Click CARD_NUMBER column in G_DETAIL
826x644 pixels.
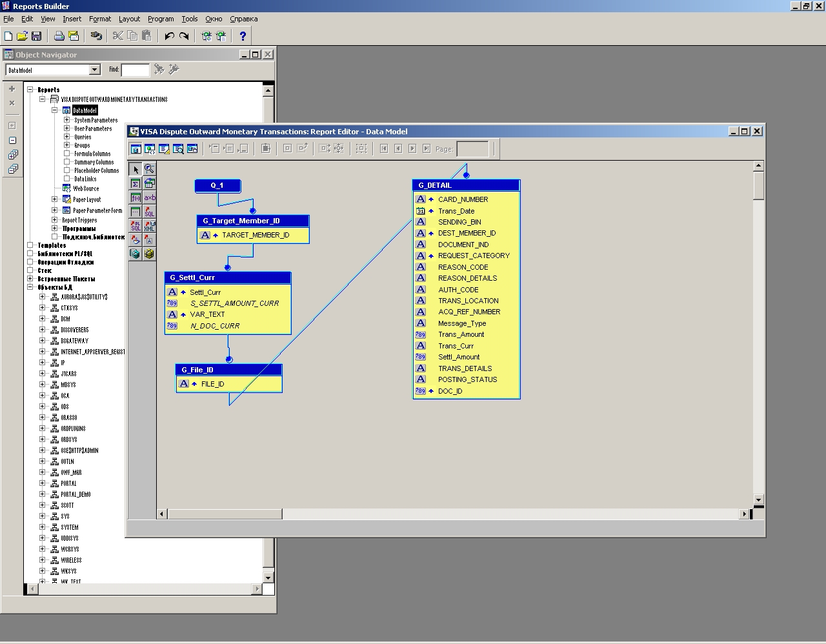pyautogui.click(x=463, y=199)
